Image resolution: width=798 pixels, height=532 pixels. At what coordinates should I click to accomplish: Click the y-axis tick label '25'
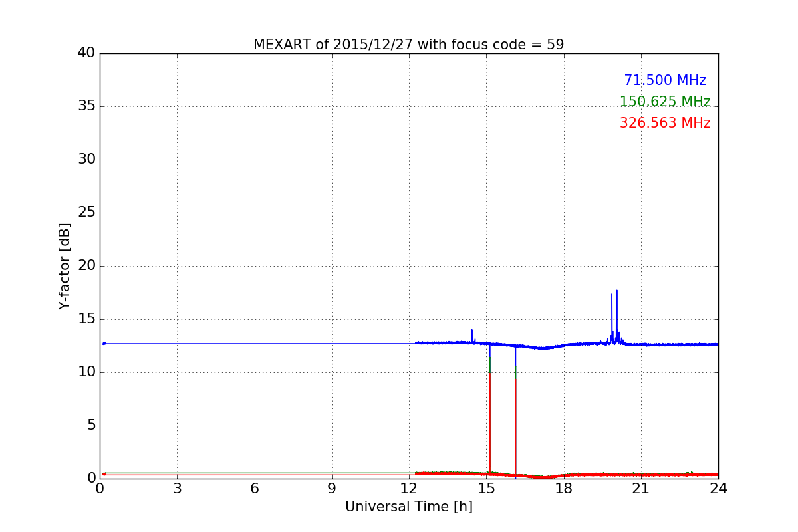click(86, 212)
